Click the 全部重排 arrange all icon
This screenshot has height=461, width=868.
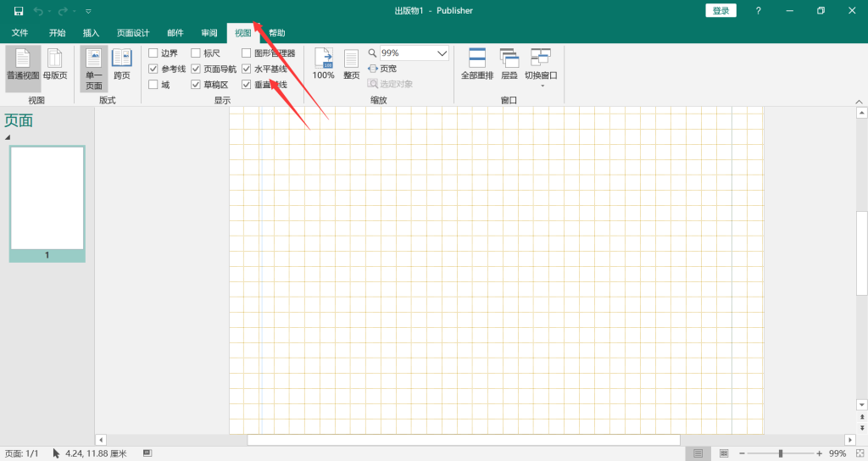(x=477, y=64)
